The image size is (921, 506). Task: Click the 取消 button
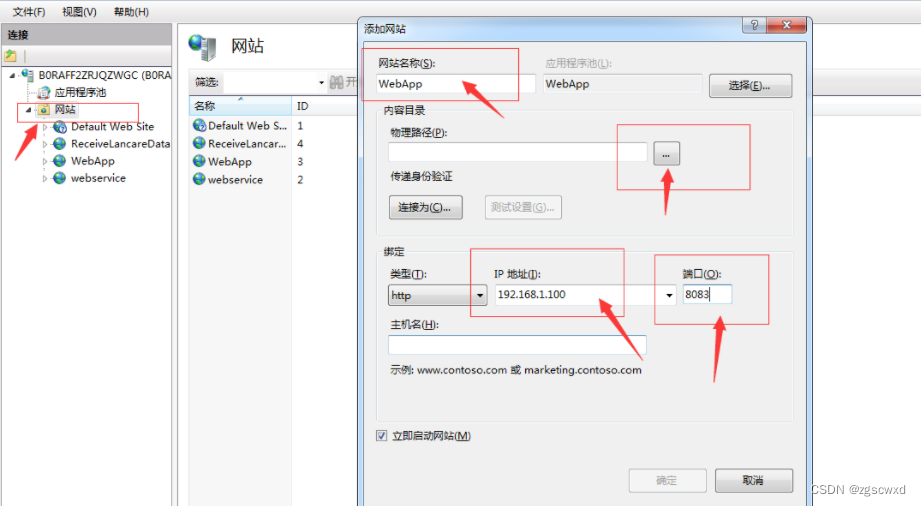754,481
